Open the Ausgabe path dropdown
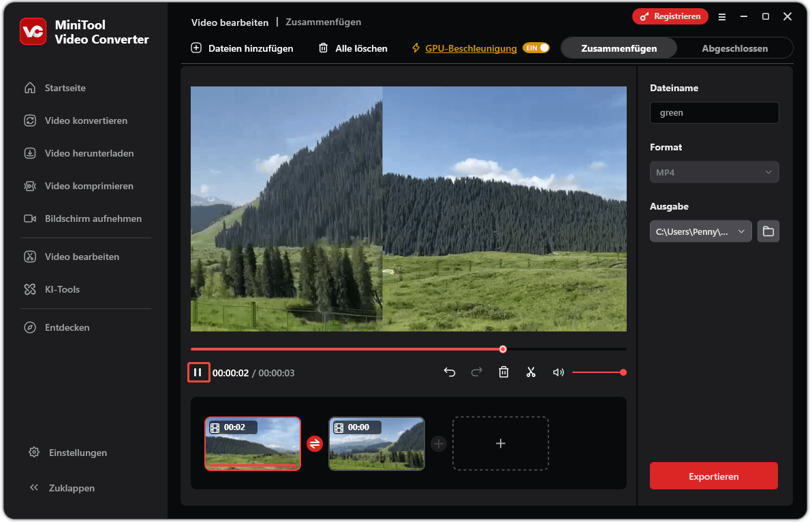The image size is (812, 522). click(700, 231)
